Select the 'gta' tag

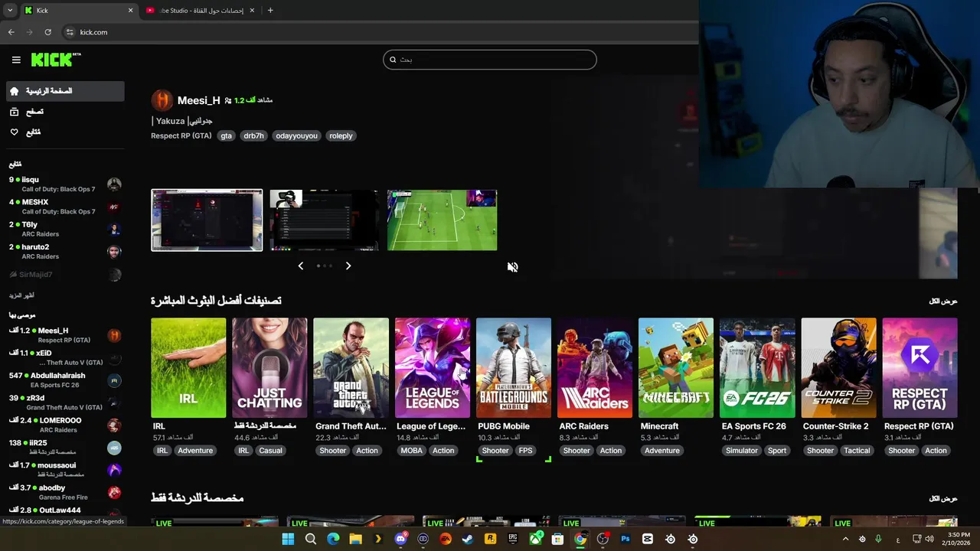[x=226, y=135]
